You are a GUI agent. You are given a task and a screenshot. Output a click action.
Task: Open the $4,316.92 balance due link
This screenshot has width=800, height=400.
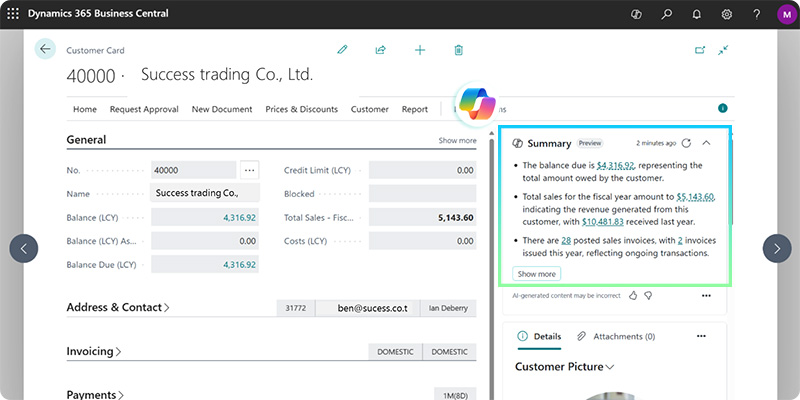615,165
